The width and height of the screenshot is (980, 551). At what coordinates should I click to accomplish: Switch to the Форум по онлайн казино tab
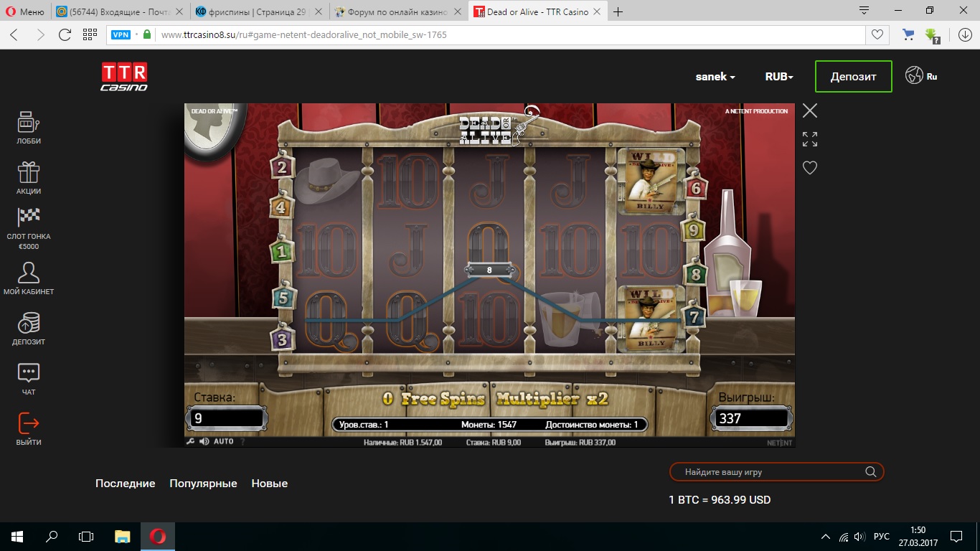click(398, 12)
